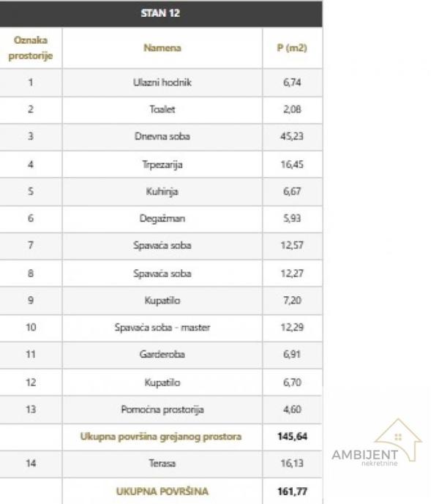The width and height of the screenshot is (439, 504).
Task: Click the Ulazni hodnik row label
Action: [162, 83]
